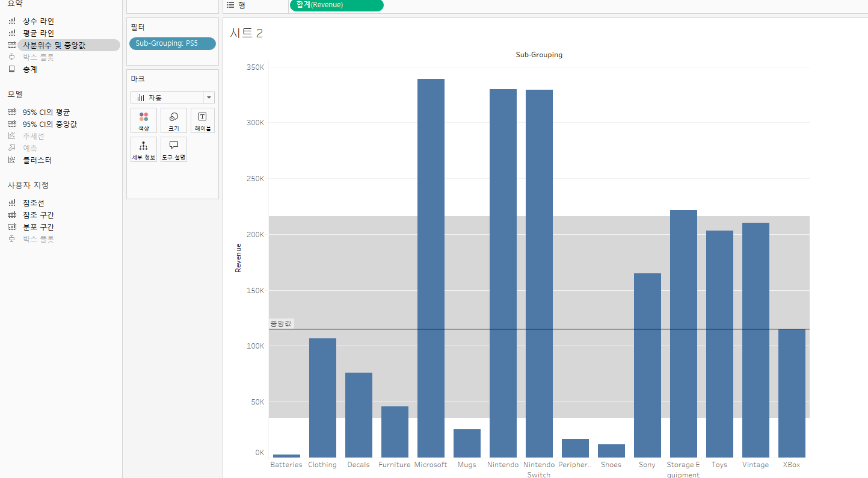Select the custom 분포 구간 item
868x478 pixels.
coord(38,227)
